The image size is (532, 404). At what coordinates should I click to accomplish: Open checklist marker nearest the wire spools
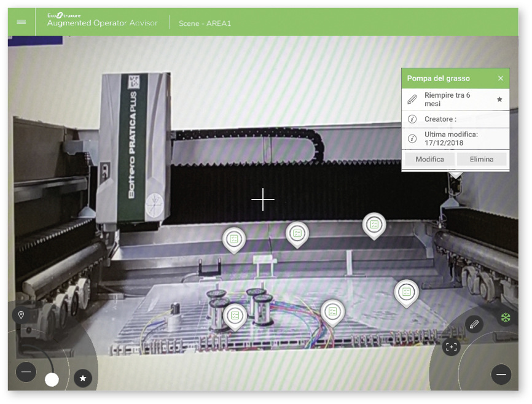point(234,315)
